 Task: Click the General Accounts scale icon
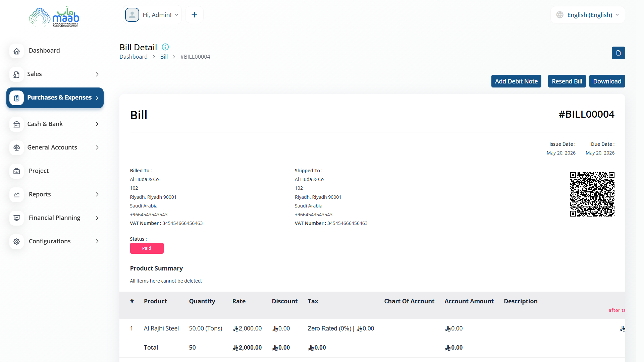[x=17, y=148]
